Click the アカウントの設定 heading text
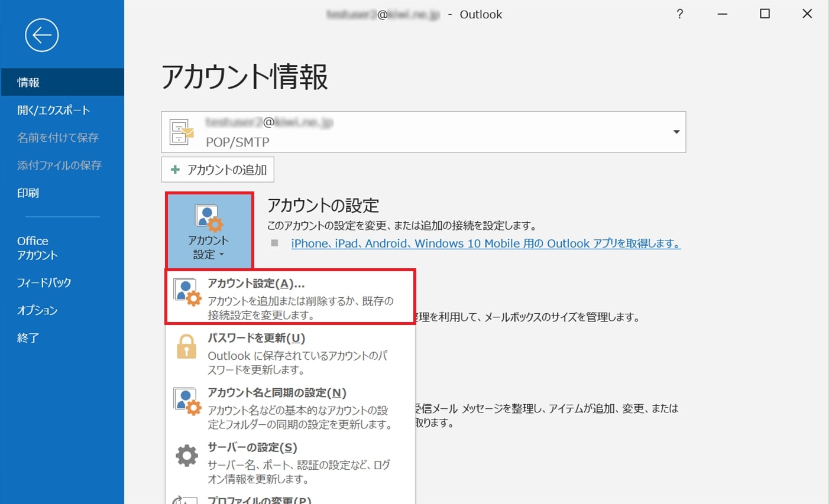Screen dimensions: 829x504 click(323, 206)
